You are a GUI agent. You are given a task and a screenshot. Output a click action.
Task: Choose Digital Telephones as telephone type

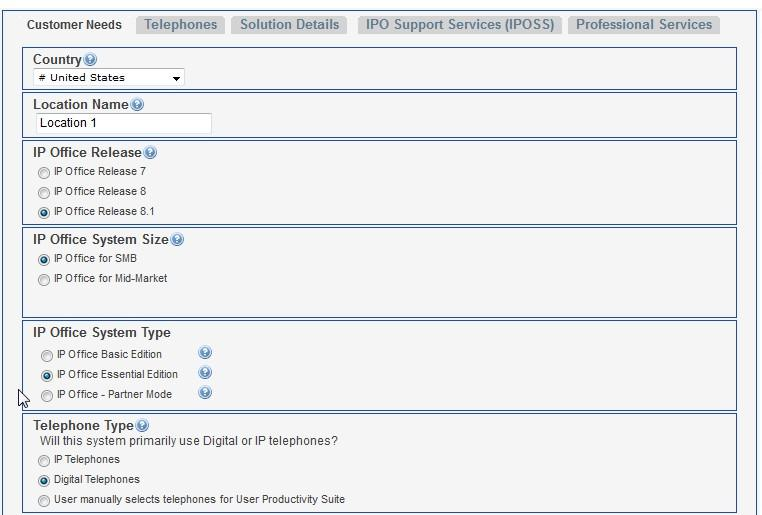[x=44, y=481]
